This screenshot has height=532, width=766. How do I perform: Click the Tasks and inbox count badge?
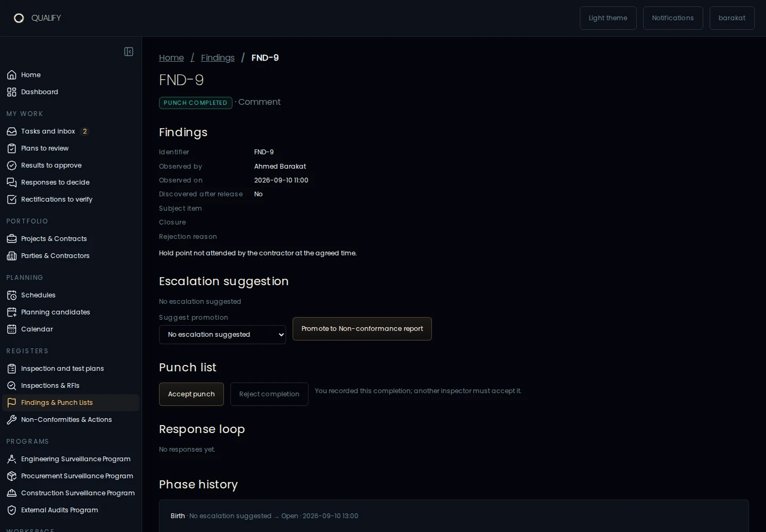(85, 131)
